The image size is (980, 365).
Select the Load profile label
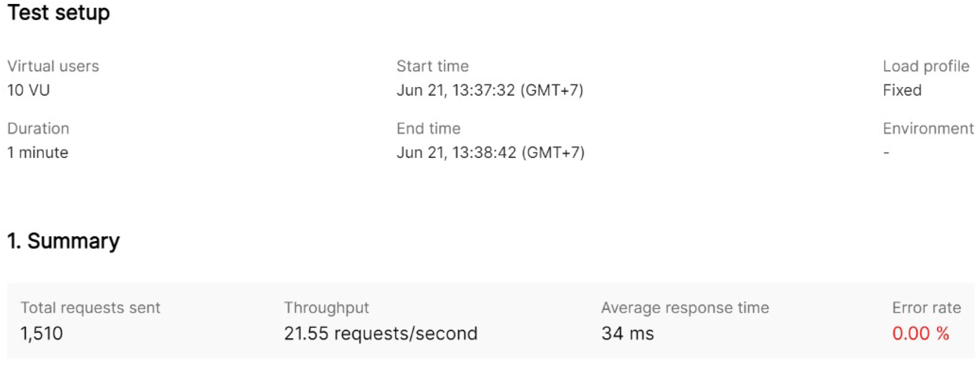tap(926, 66)
